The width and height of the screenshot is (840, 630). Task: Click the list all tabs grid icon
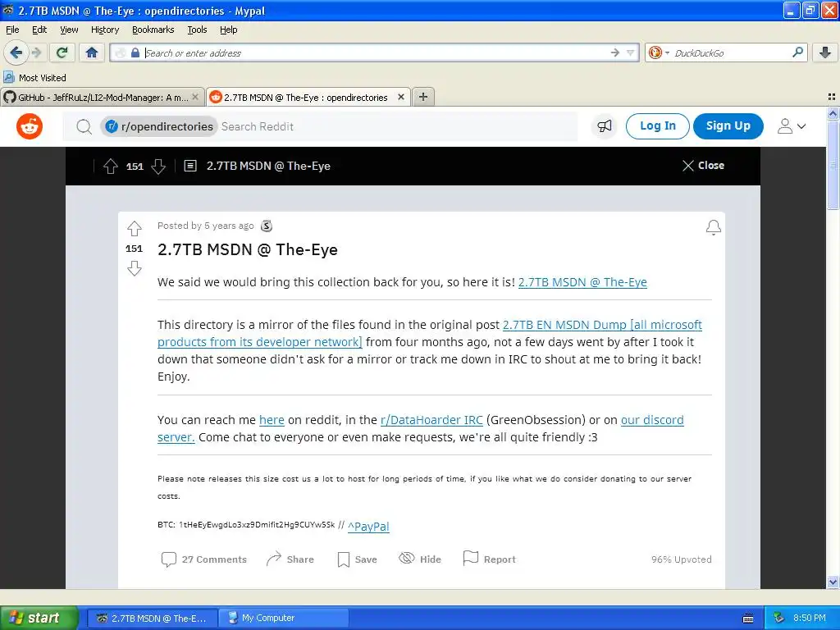point(832,97)
